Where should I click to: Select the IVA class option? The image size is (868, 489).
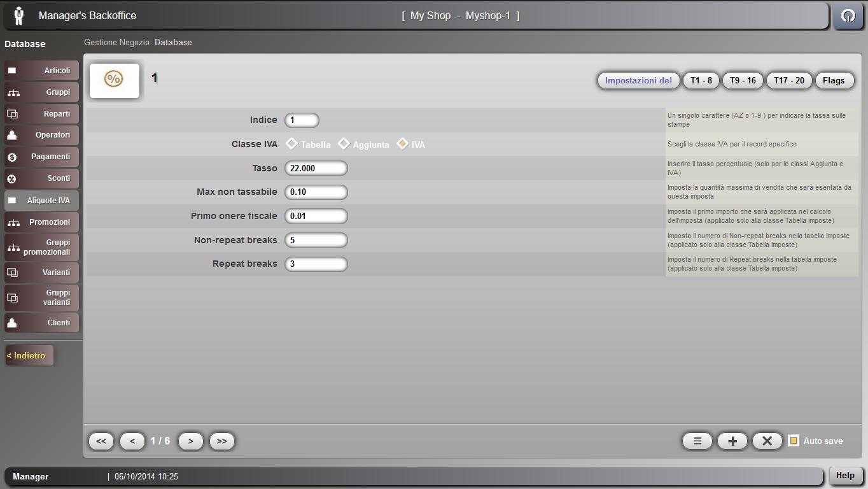pos(402,144)
